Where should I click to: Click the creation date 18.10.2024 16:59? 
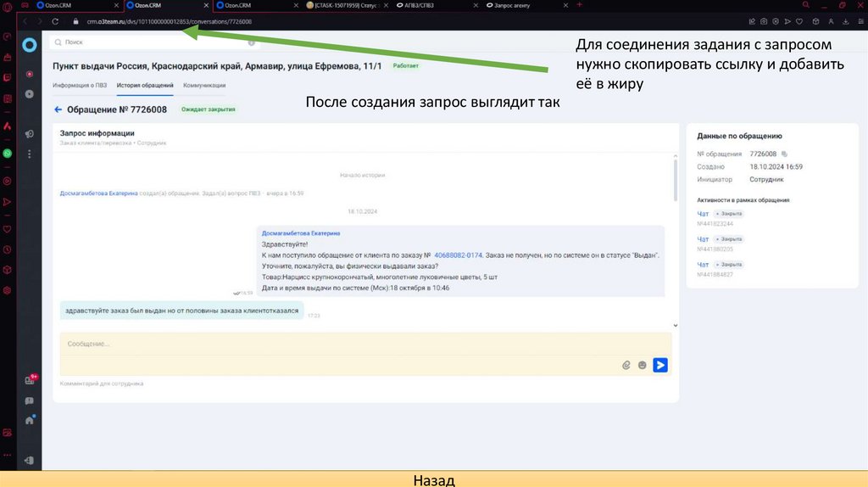tap(776, 167)
